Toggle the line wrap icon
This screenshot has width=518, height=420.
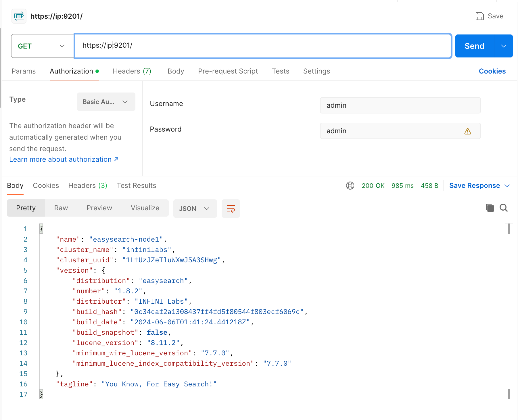(231, 209)
